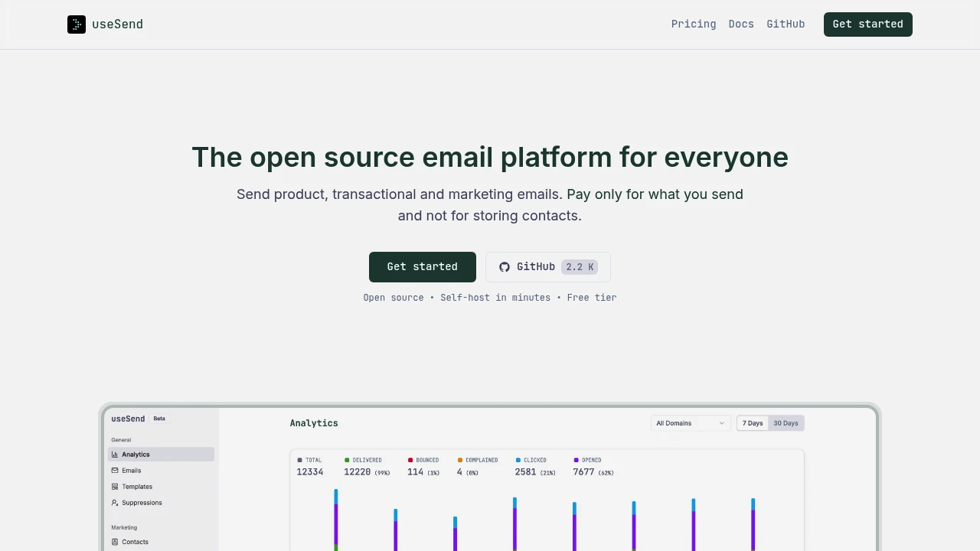
Task: Click the Templates icon in sidebar
Action: [x=115, y=487]
